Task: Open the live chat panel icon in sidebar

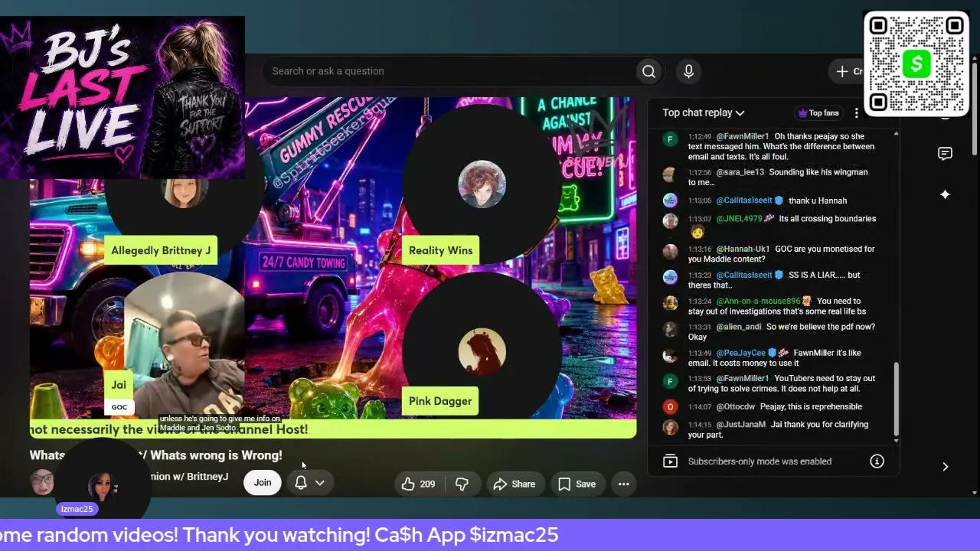Action: [945, 154]
